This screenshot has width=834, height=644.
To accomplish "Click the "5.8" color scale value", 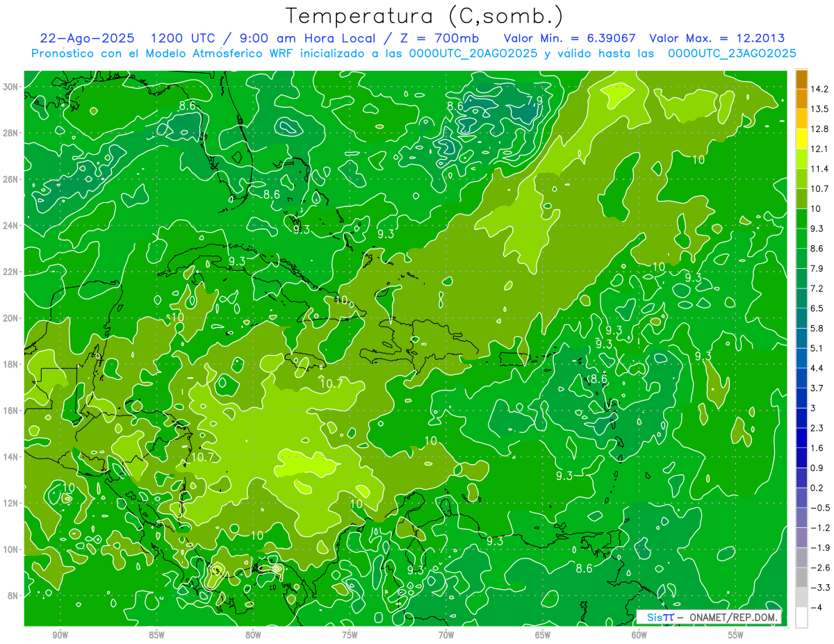I will point(817,329).
